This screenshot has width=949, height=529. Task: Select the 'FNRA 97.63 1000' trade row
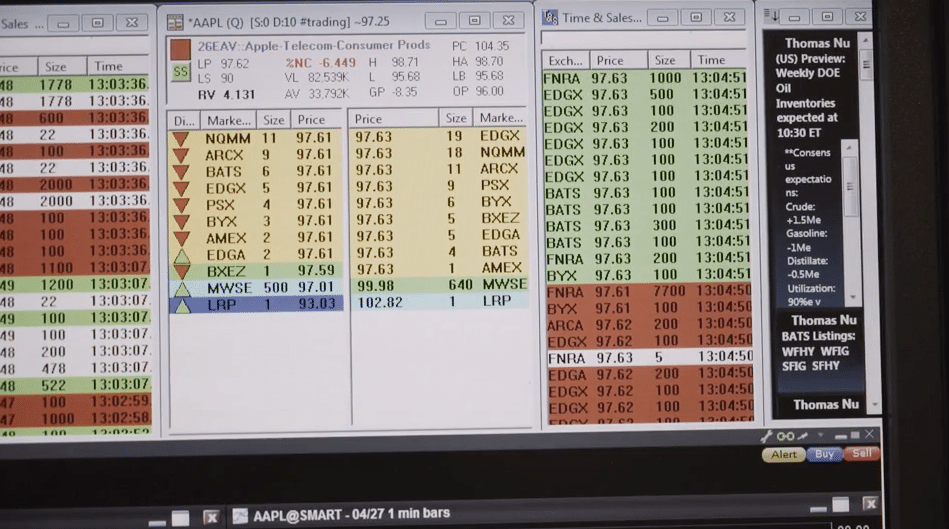[x=645, y=78]
